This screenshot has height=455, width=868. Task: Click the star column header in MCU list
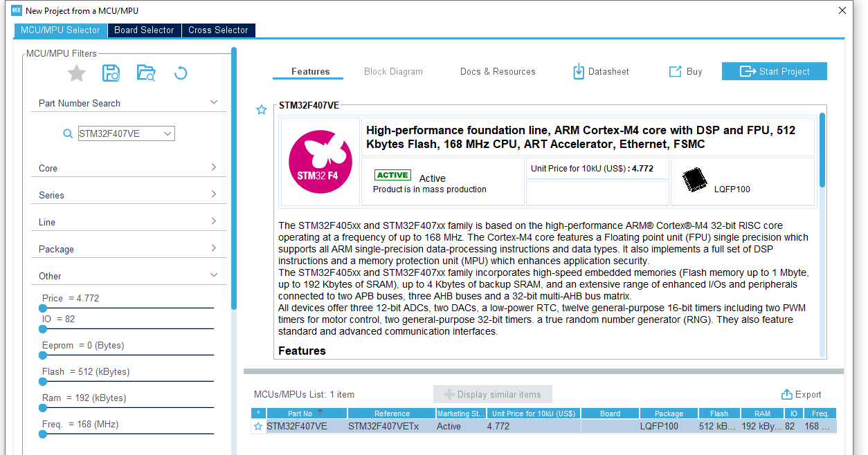258,414
